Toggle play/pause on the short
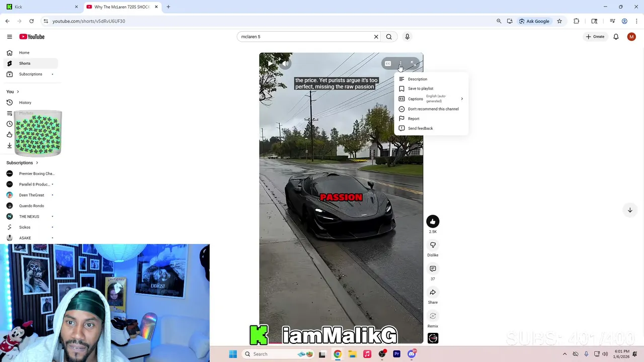 pos(269,64)
